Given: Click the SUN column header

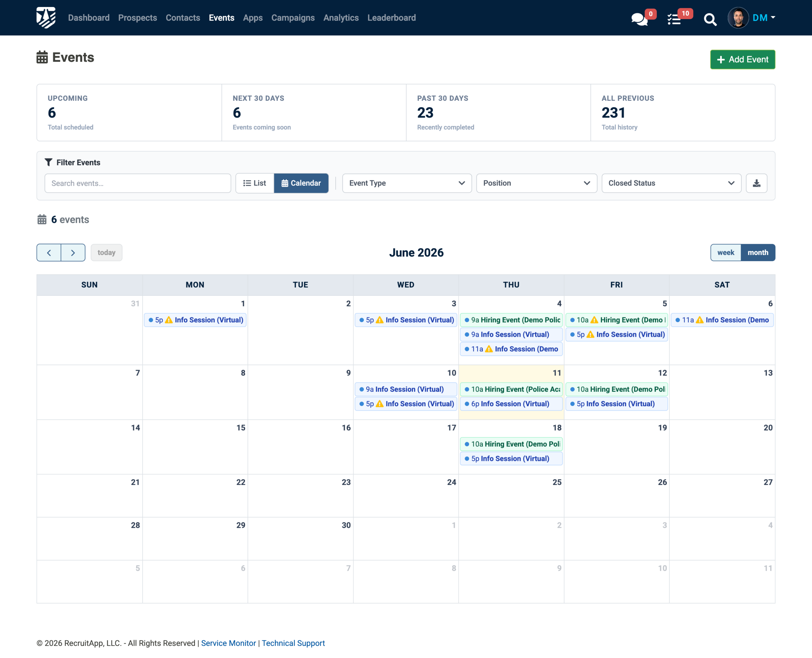Looking at the screenshot, I should 89,285.
